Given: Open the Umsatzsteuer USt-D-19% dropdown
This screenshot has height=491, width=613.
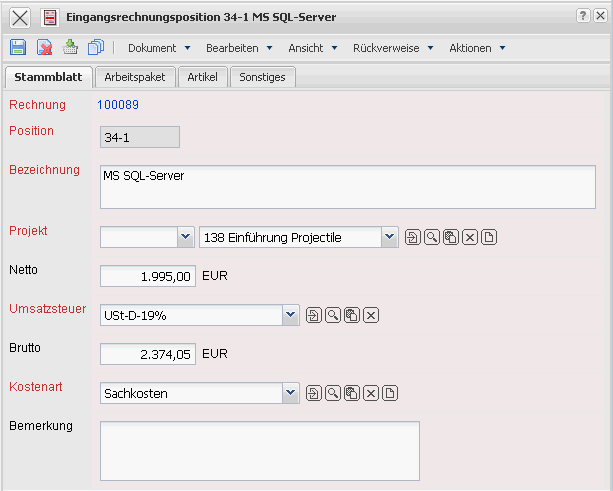Looking at the screenshot, I should coord(290,315).
